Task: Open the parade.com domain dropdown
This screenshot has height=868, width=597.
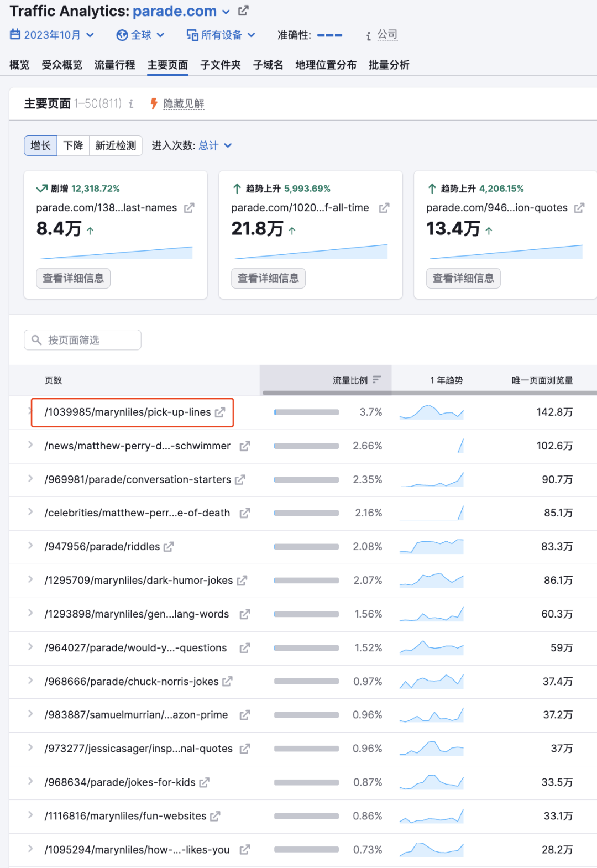Action: (x=226, y=12)
